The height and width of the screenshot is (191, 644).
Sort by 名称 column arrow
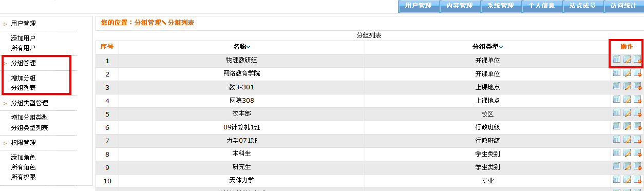click(x=249, y=47)
